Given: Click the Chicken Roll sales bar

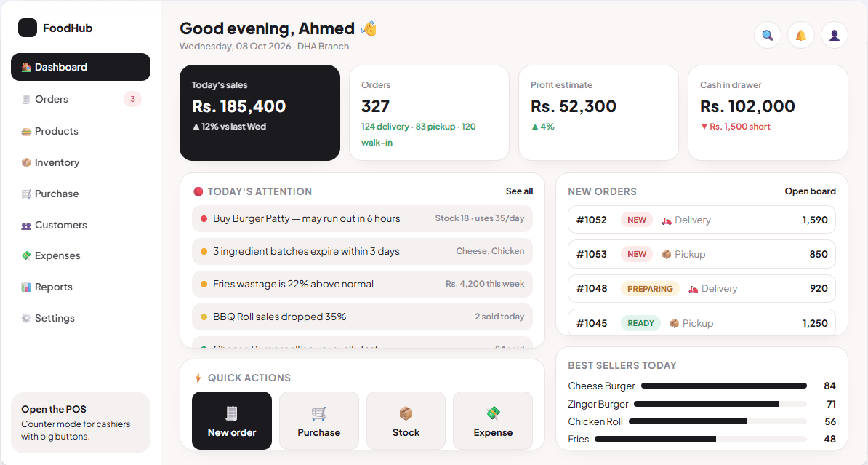Looking at the screenshot, I should [x=718, y=422].
